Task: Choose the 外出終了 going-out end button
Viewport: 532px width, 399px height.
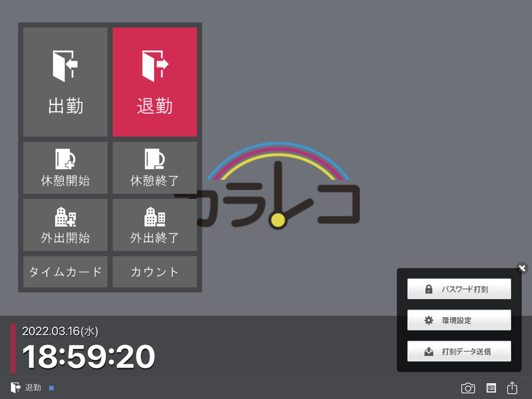Action: click(155, 225)
